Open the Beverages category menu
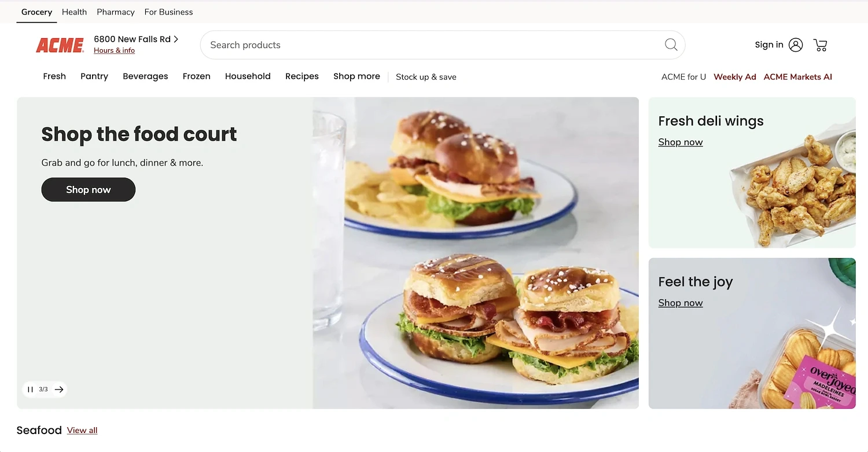868x452 pixels. click(x=145, y=76)
